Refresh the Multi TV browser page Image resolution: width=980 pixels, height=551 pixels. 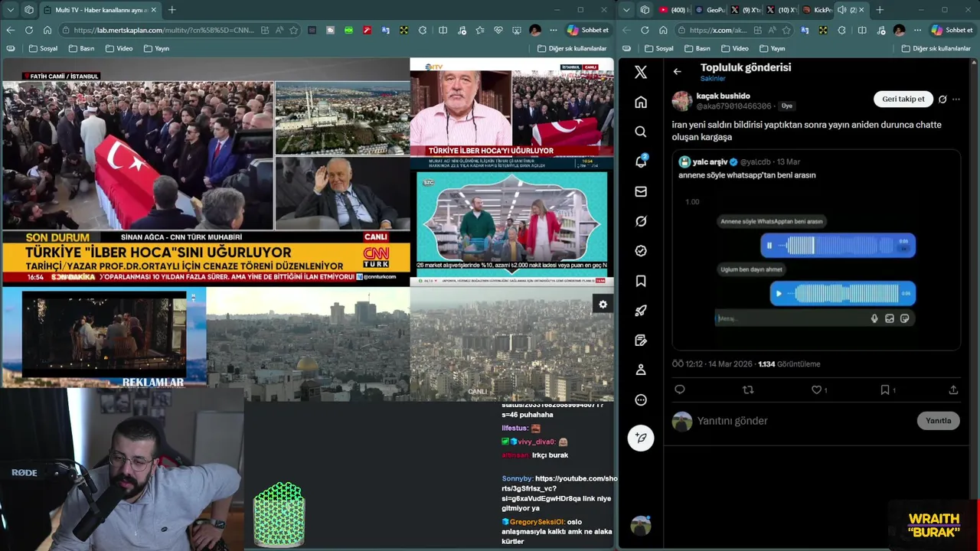28,30
